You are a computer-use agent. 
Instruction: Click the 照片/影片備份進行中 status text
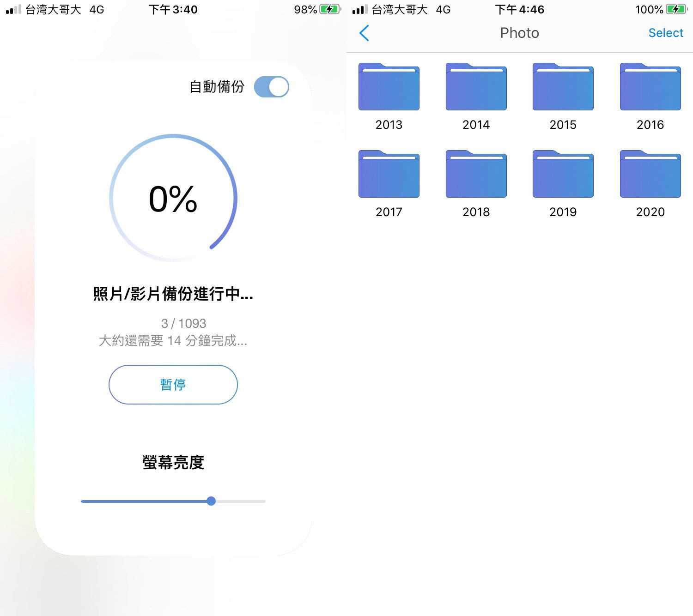172,294
